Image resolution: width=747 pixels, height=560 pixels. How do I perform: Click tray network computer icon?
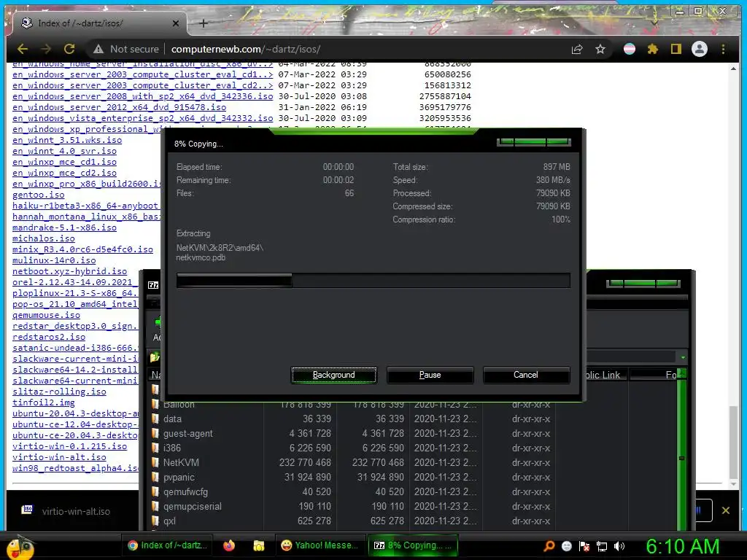click(x=602, y=546)
